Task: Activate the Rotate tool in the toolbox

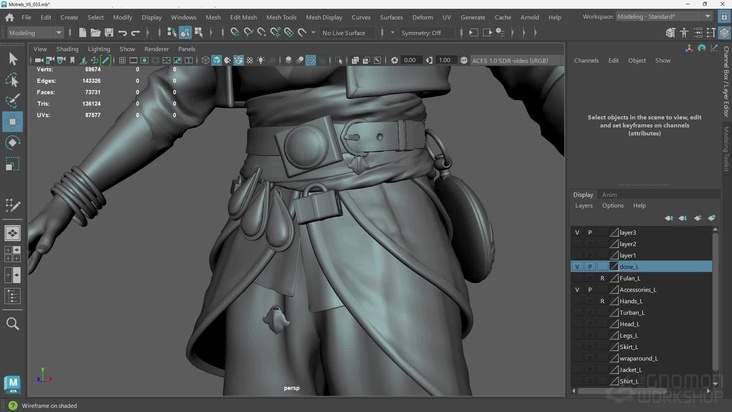Action: (x=13, y=142)
